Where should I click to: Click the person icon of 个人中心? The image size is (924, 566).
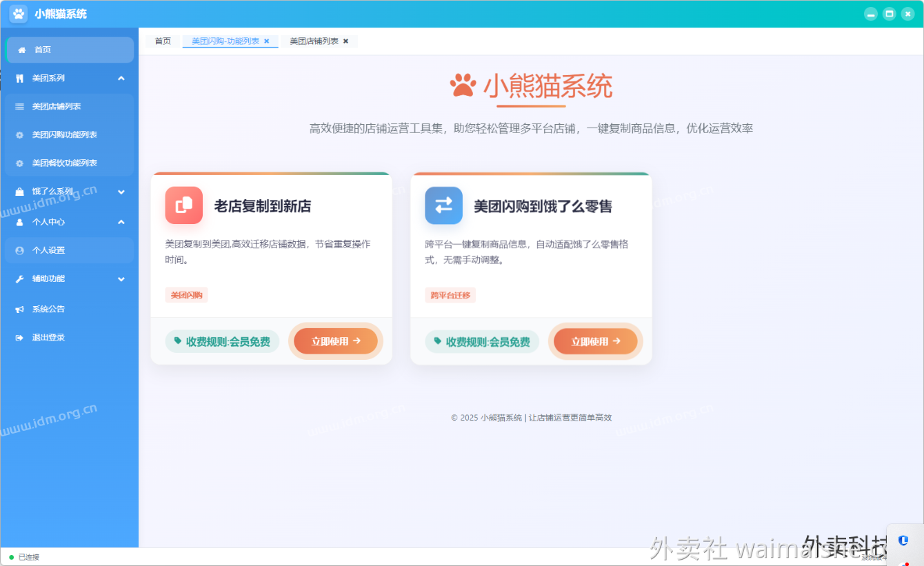[x=19, y=222]
